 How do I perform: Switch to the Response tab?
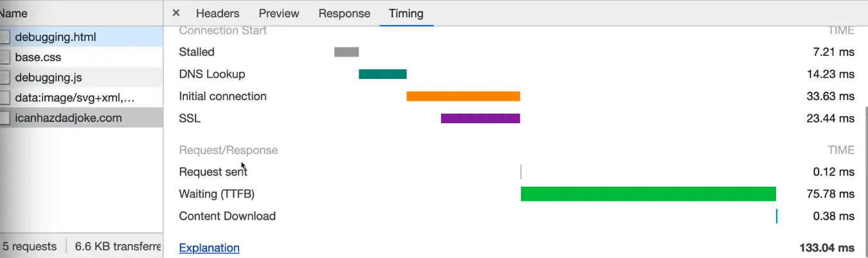344,13
